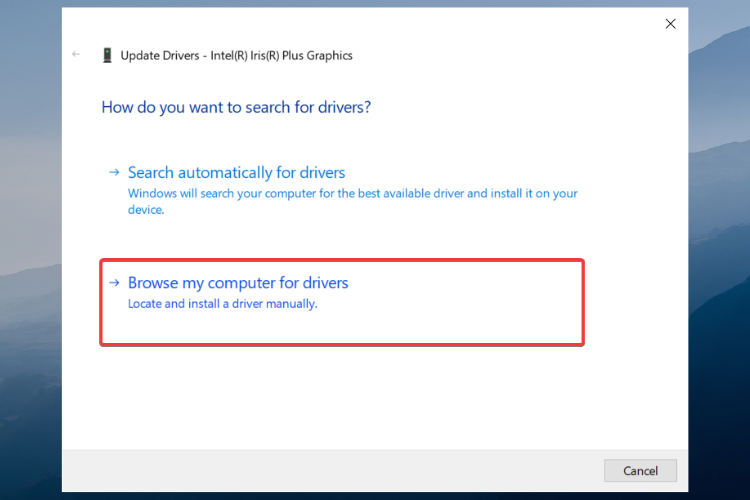Click the desktop wallpaper right of the dialog
This screenshot has width=750, height=500.
pyautogui.click(x=719, y=249)
